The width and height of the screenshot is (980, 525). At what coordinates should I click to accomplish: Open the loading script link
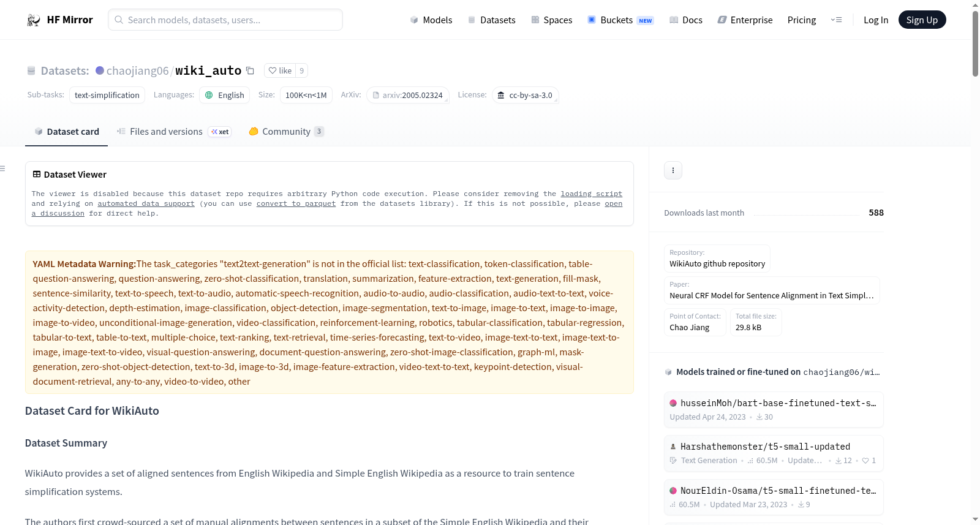pyautogui.click(x=591, y=194)
